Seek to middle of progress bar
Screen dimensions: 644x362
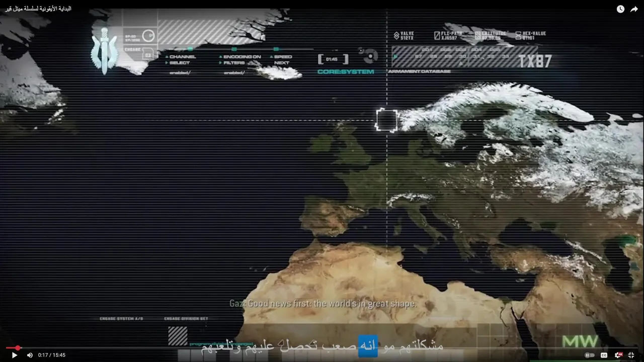pos(322,348)
